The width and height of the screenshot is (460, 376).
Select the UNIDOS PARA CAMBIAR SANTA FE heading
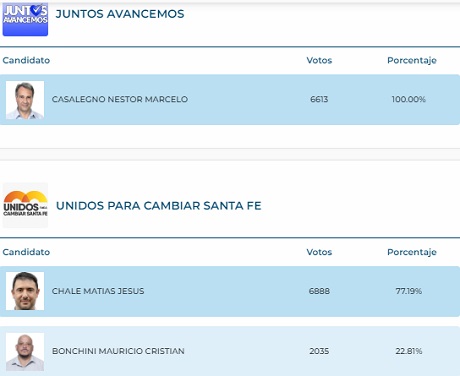159,206
